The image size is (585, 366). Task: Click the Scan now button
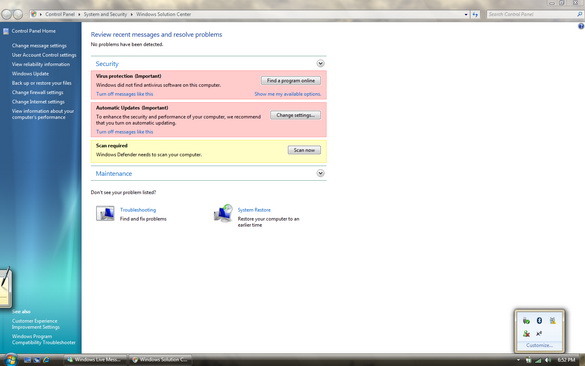point(304,150)
